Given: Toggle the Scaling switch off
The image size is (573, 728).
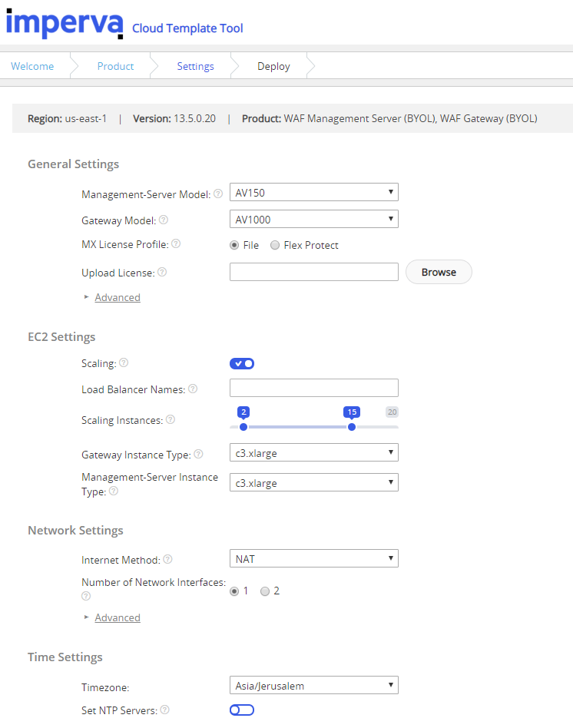Looking at the screenshot, I should tap(242, 363).
